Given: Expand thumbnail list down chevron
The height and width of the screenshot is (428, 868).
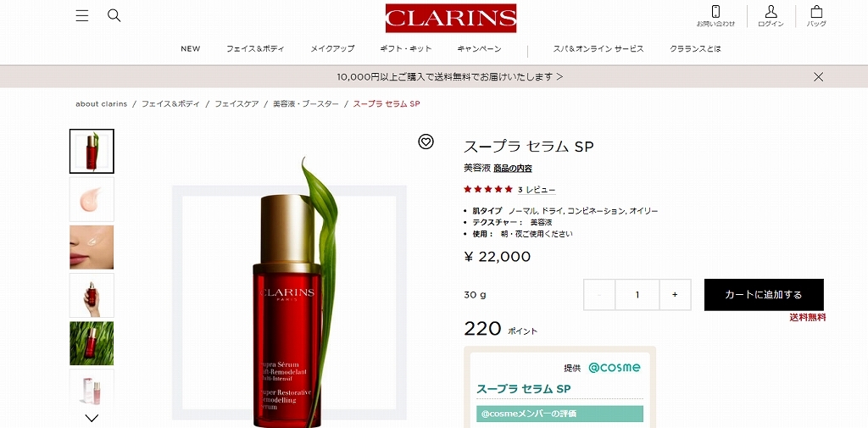Looking at the screenshot, I should [92, 418].
